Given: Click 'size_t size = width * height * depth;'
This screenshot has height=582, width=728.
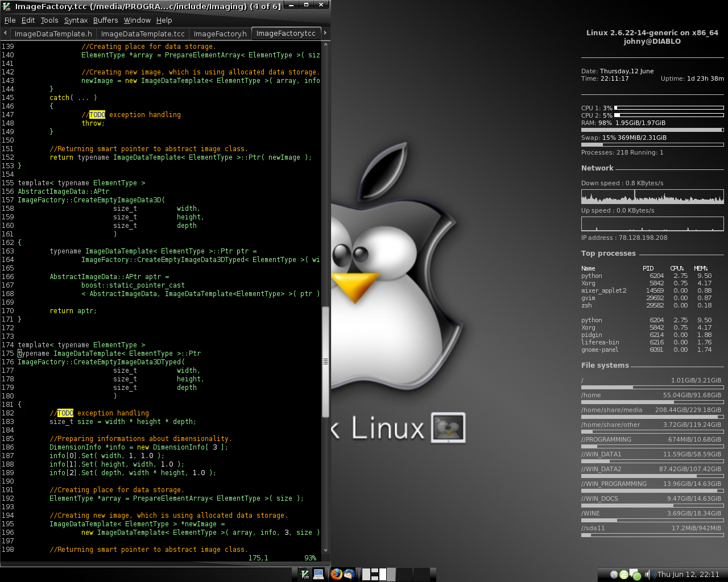Looking at the screenshot, I should pos(123,422).
